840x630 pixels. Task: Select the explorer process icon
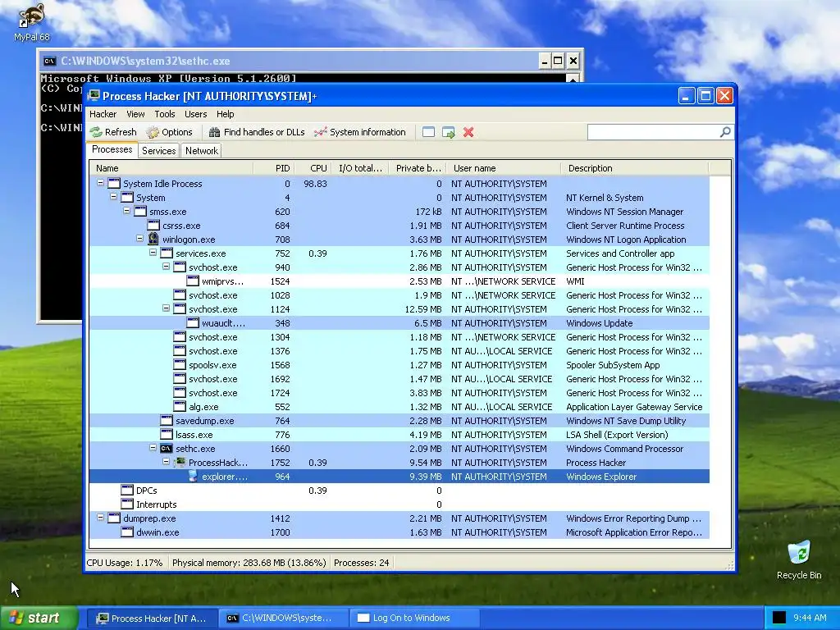point(194,477)
